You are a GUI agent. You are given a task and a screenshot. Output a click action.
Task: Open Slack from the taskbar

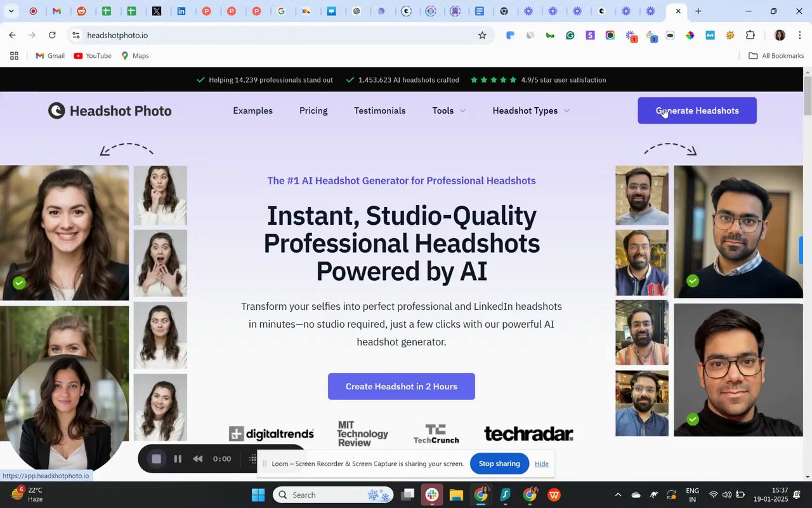(432, 495)
